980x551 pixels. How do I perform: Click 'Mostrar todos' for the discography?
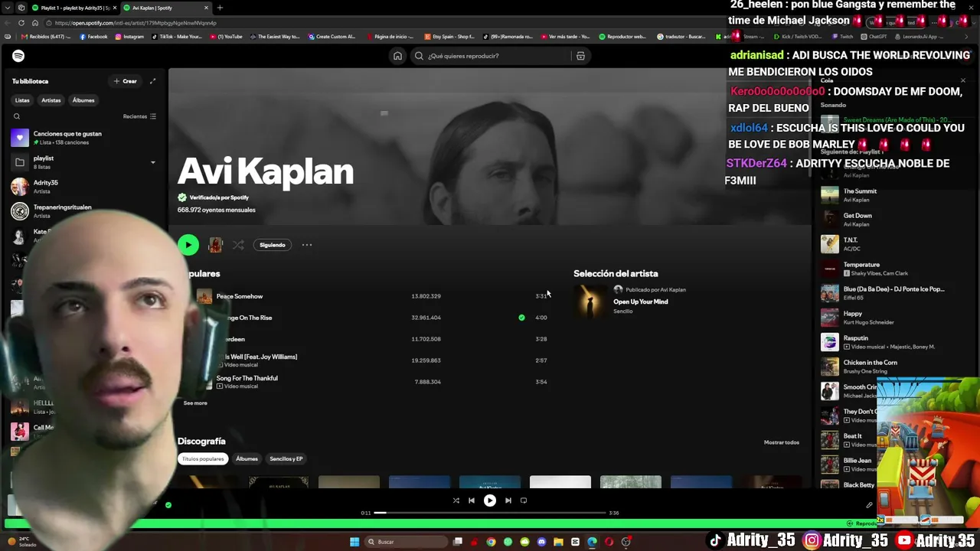point(782,442)
